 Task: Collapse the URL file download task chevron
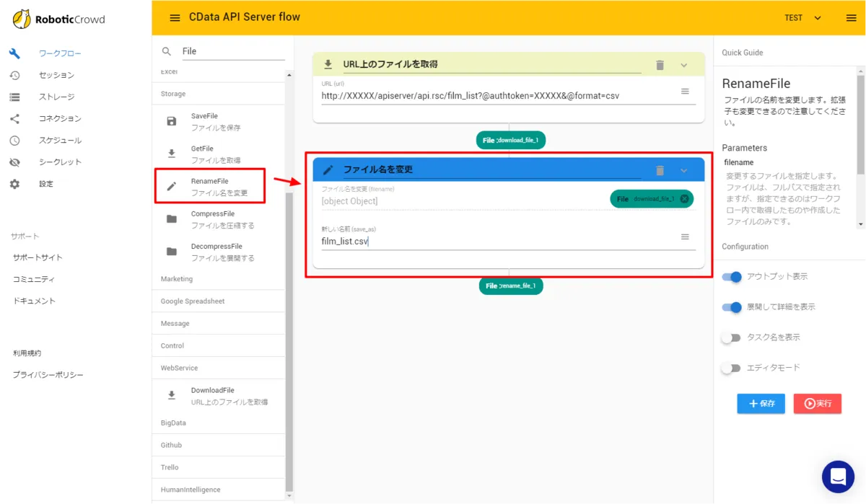click(x=684, y=65)
